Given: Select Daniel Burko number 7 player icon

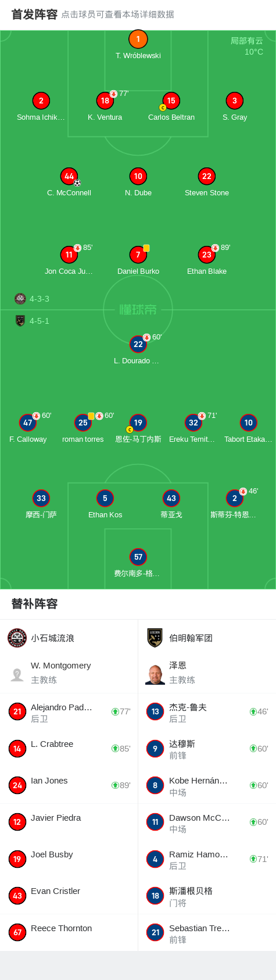Looking at the screenshot, I should 138,255.
